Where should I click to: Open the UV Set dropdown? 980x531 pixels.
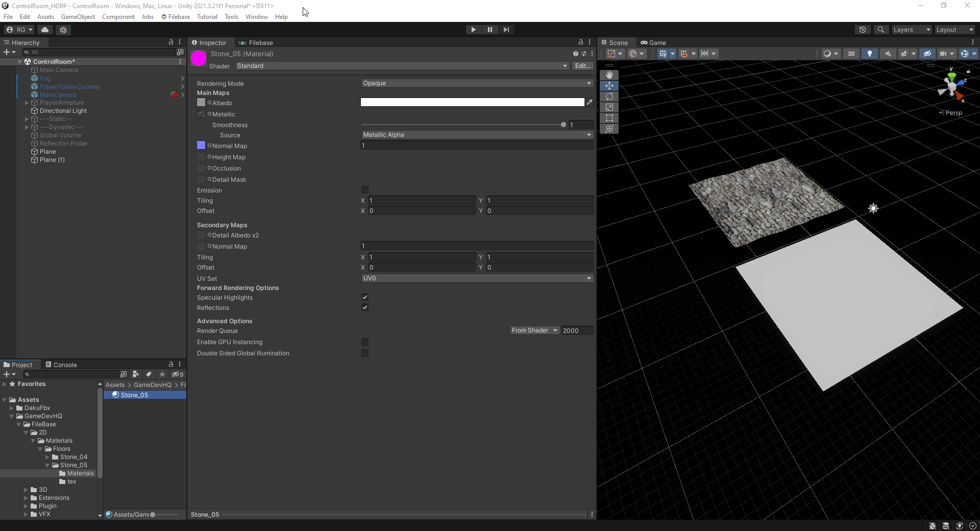tap(477, 278)
